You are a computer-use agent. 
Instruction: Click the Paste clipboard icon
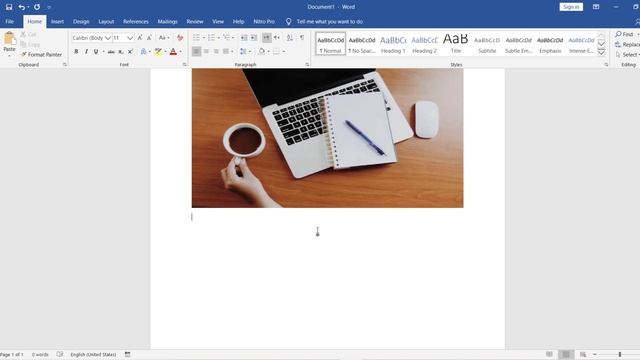point(9,39)
